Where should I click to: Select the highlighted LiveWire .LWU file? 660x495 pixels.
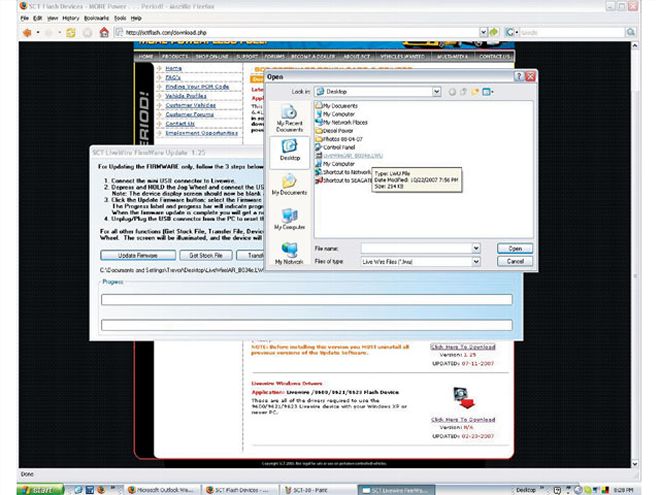pos(349,156)
